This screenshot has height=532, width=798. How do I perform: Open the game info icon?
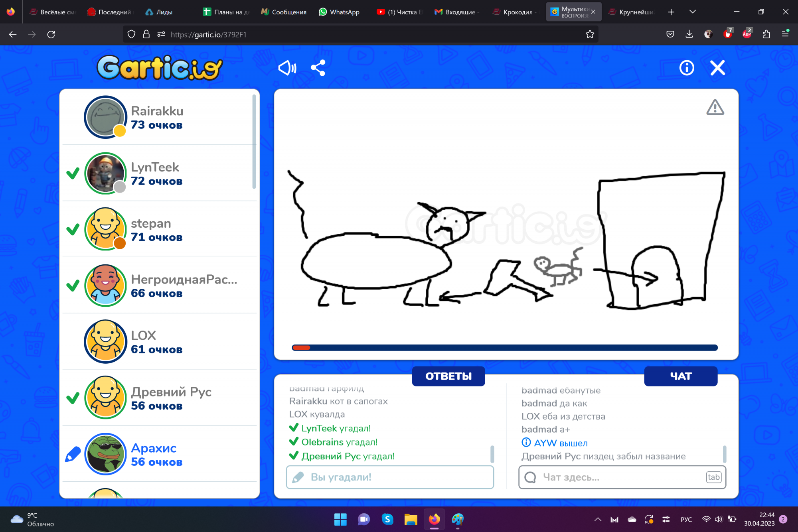point(687,68)
